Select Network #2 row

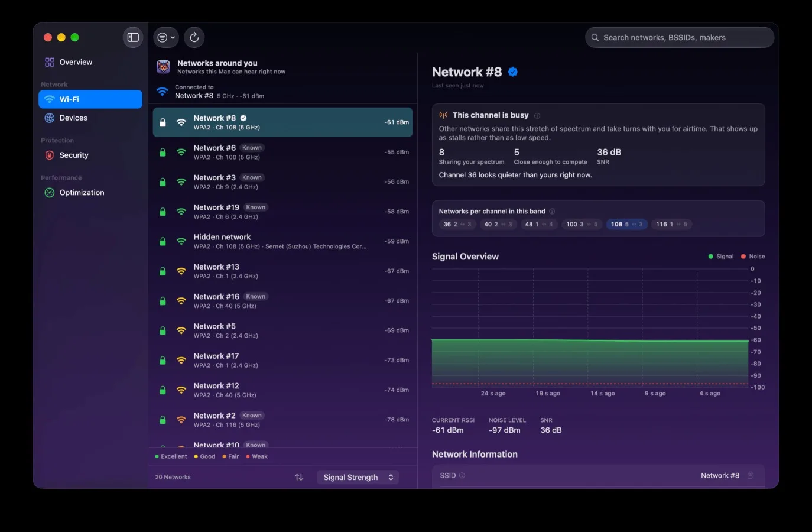tap(282, 420)
